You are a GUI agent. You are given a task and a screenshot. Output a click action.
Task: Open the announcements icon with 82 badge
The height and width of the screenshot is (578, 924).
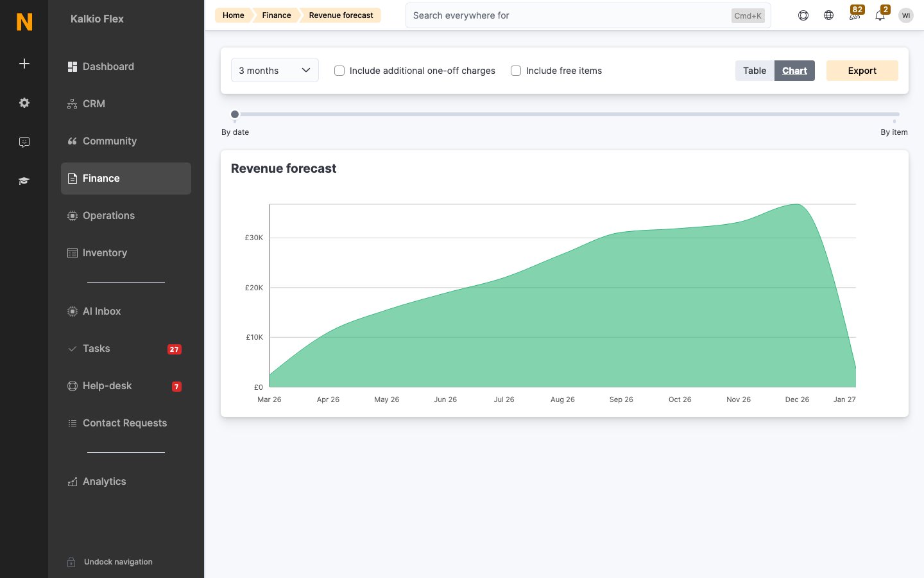tap(855, 15)
